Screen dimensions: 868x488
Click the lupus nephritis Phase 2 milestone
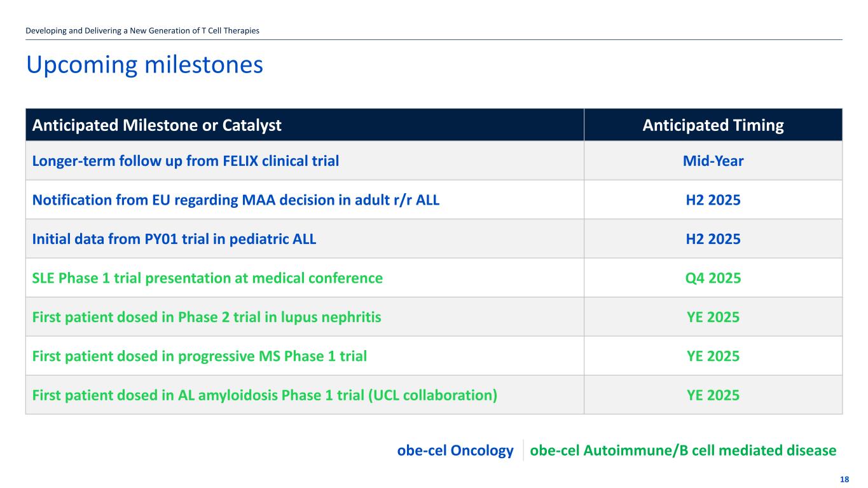[x=207, y=317]
